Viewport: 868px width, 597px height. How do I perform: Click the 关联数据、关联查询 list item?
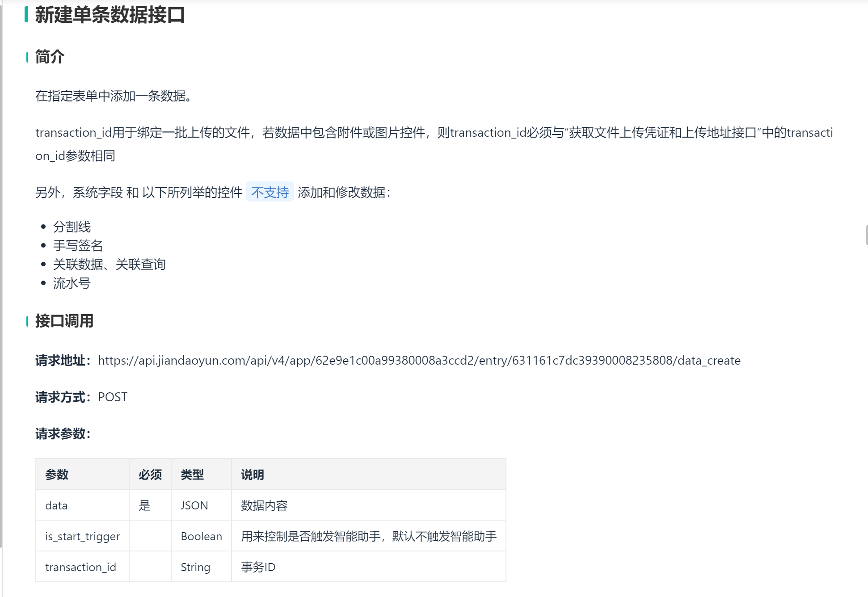point(109,264)
